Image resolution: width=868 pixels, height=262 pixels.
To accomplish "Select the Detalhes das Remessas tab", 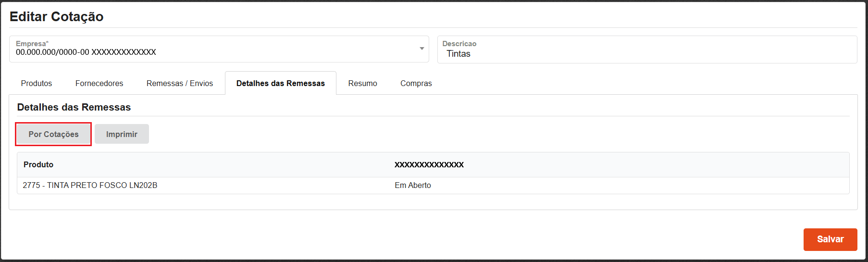I will pyautogui.click(x=281, y=83).
